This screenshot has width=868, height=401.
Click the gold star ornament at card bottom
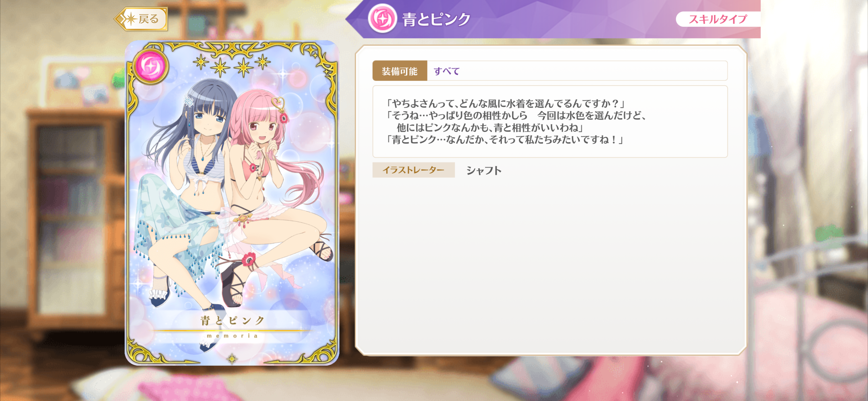pyautogui.click(x=232, y=359)
